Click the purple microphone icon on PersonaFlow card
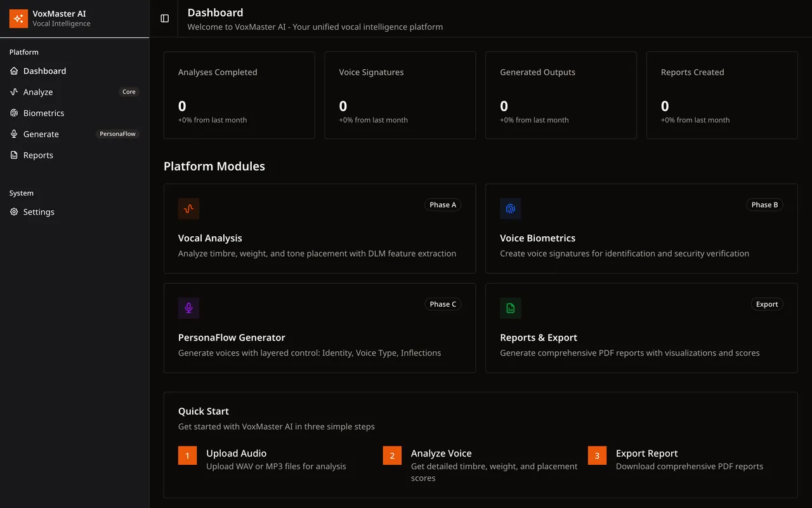Image resolution: width=812 pixels, height=508 pixels. 188,308
